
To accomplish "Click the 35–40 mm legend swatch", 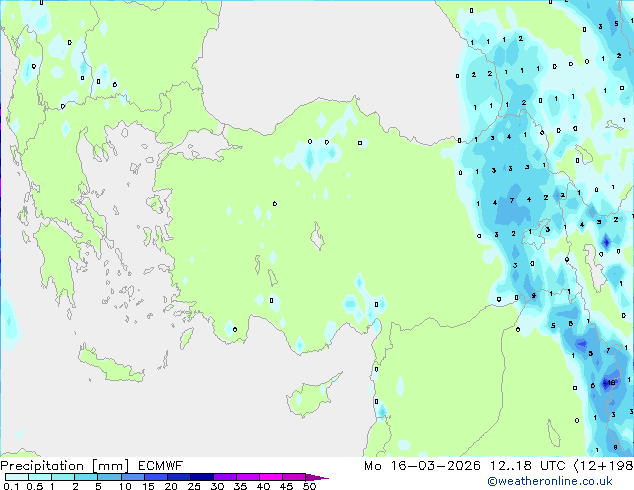I will pyautogui.click(x=247, y=477).
